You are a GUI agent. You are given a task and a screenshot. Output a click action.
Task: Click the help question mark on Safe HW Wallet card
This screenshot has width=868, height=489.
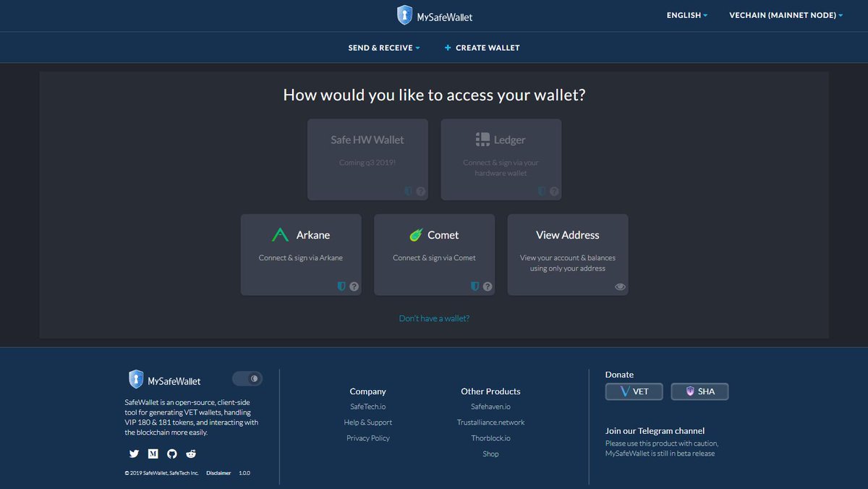(x=421, y=192)
